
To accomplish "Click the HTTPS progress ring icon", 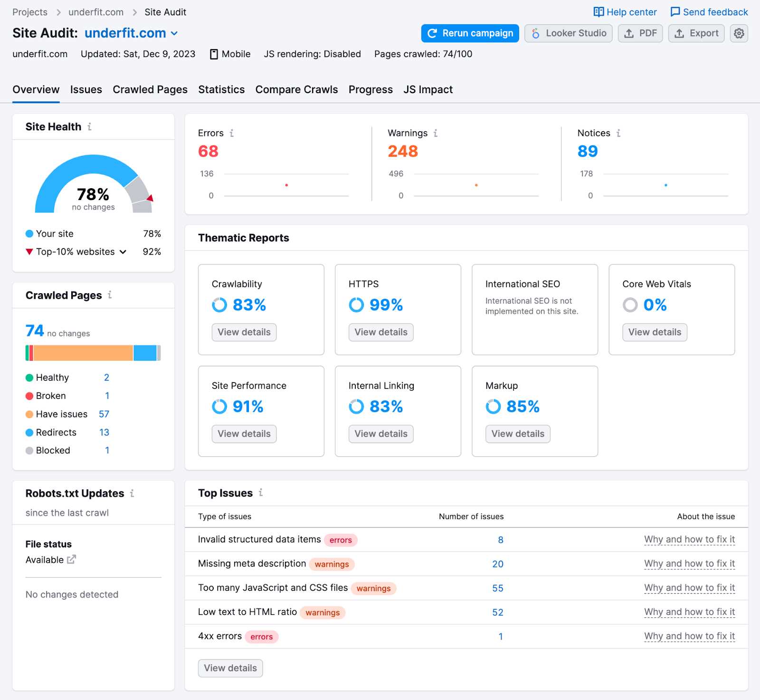I will tap(356, 305).
